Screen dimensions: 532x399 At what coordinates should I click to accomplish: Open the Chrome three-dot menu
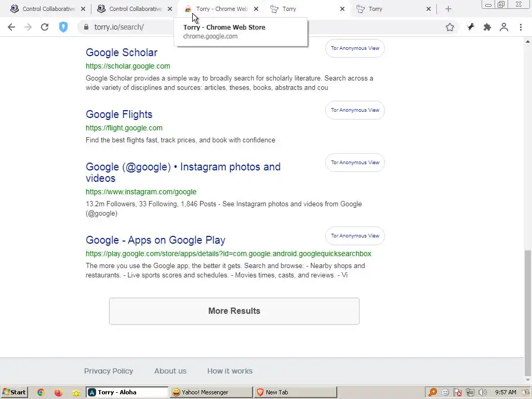521,27
